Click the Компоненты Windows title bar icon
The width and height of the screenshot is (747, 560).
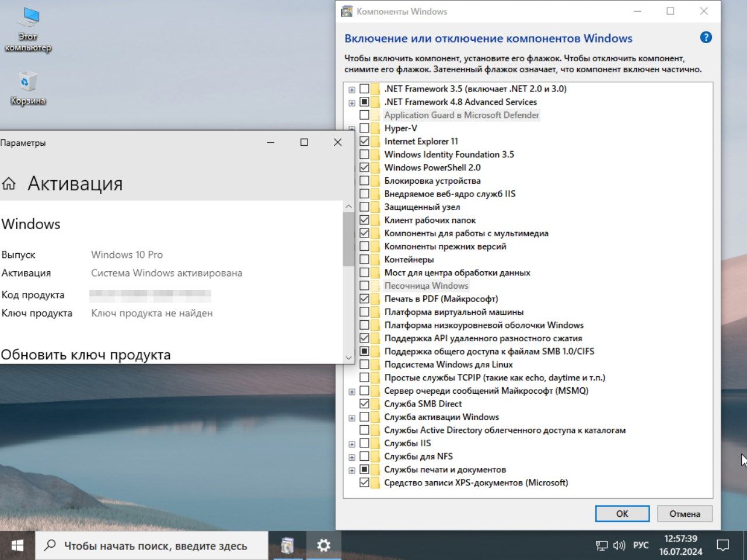[347, 11]
